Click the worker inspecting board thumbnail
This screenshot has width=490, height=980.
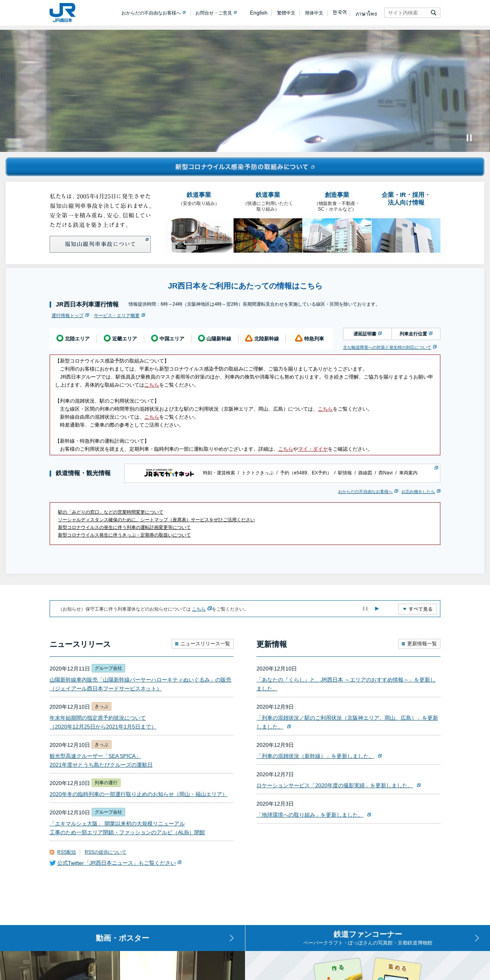[x=268, y=235]
